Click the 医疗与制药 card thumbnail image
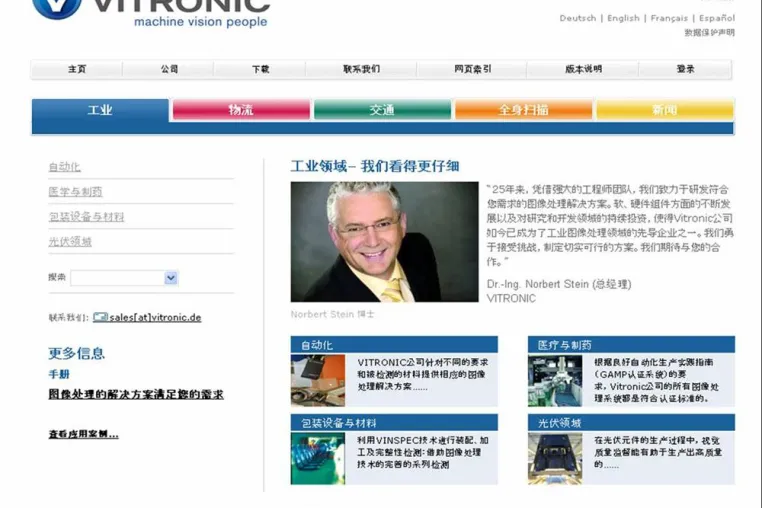762x508 pixels. (555, 380)
